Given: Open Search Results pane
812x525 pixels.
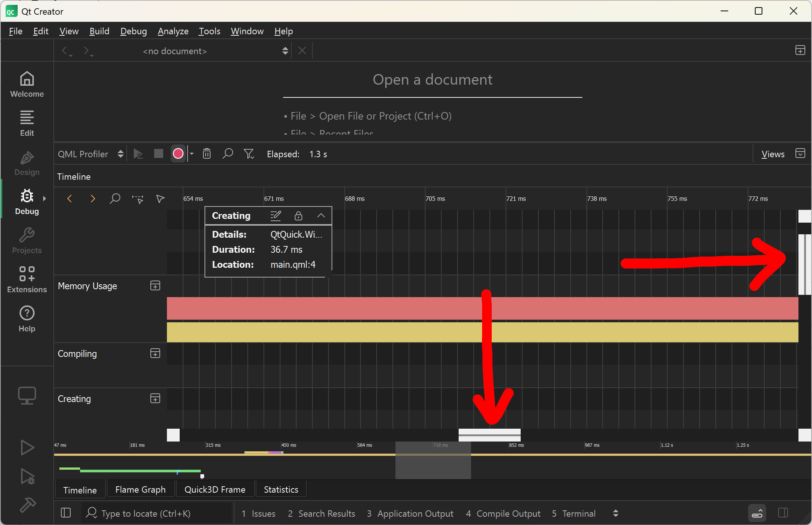Looking at the screenshot, I should click(x=321, y=513).
